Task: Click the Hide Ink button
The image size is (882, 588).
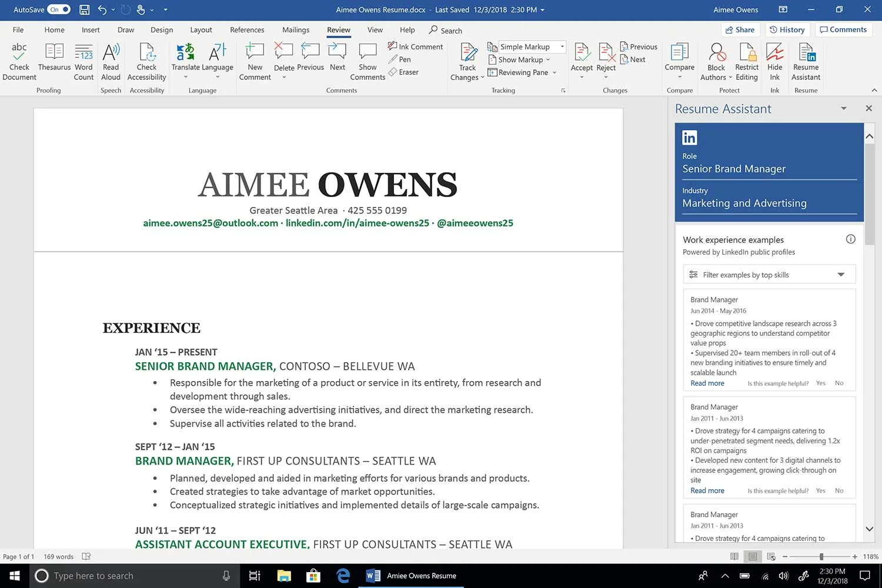Action: (x=775, y=61)
